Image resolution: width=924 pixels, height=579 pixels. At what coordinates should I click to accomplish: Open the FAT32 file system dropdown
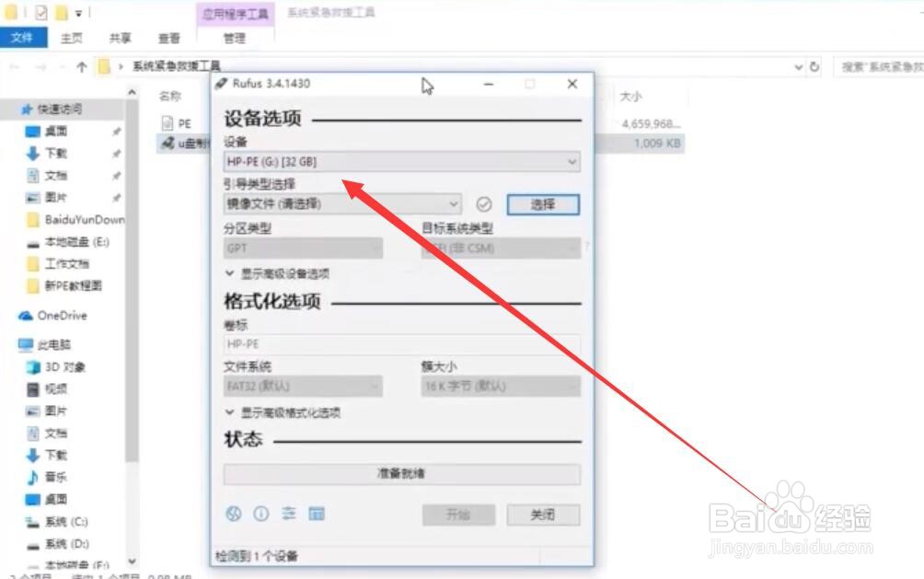[303, 387]
